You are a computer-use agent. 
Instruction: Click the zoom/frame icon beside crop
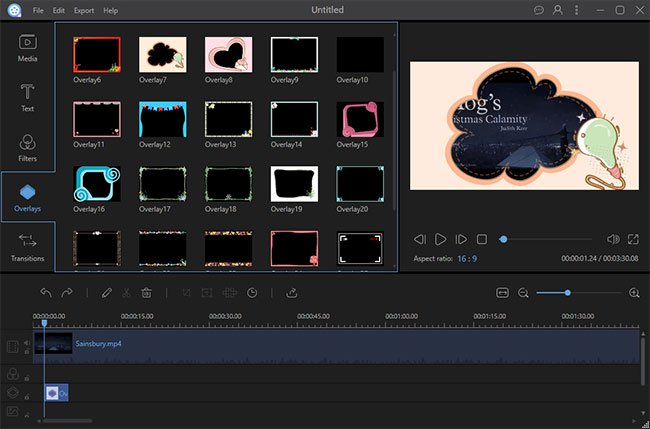(x=206, y=293)
